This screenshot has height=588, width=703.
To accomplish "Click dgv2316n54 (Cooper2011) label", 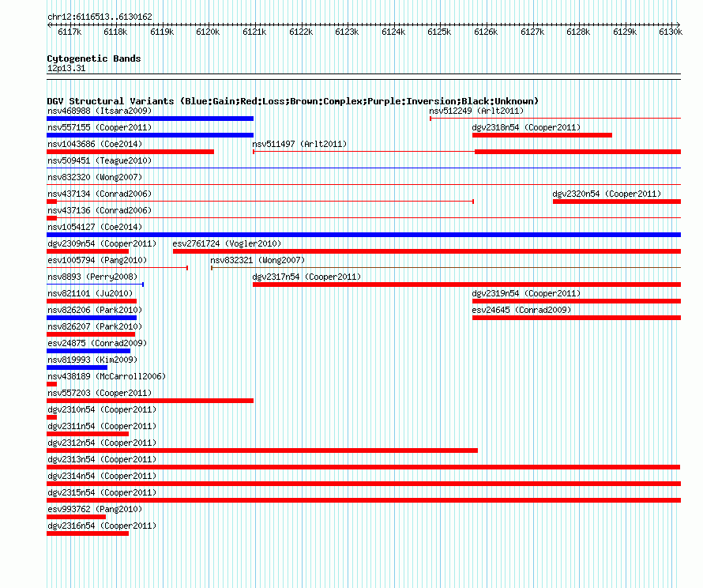I will tap(102, 526).
